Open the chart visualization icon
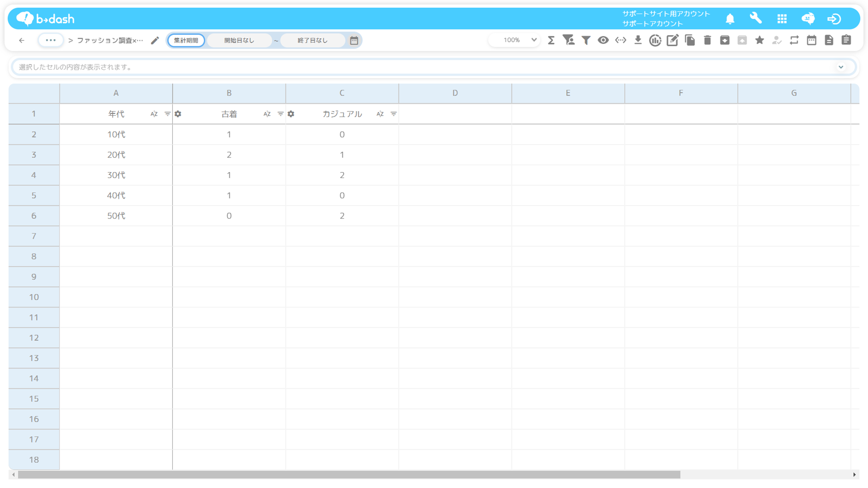This screenshot has height=488, width=868. tap(655, 40)
